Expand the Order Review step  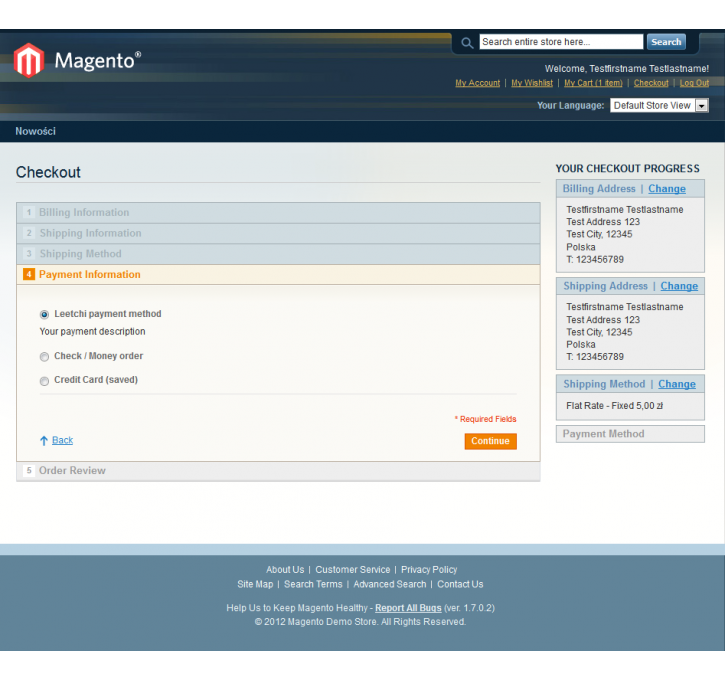pos(278,471)
